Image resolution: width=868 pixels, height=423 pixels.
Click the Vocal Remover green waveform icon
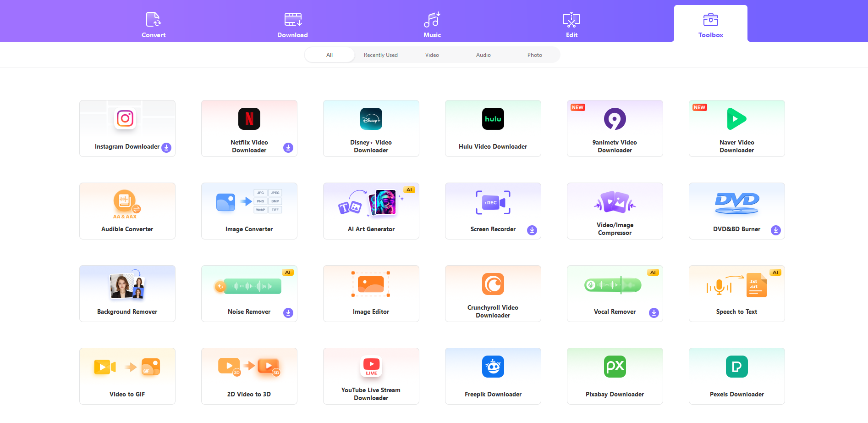pos(613,285)
